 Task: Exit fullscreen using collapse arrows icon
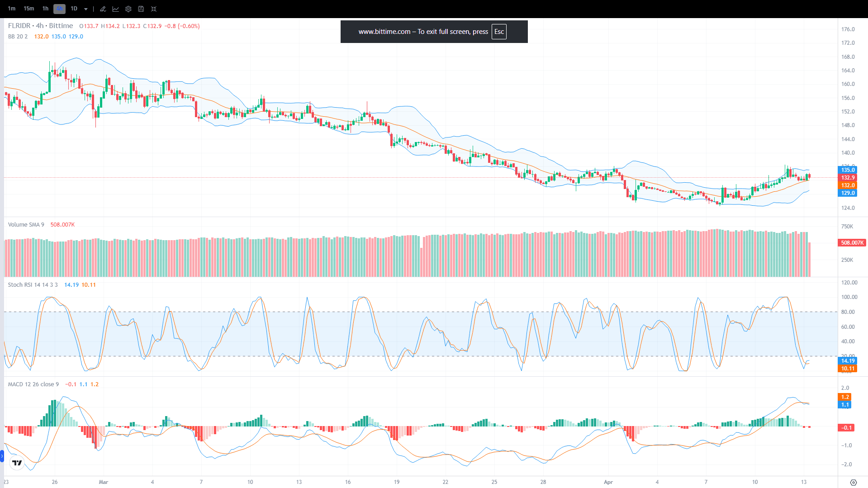click(154, 9)
